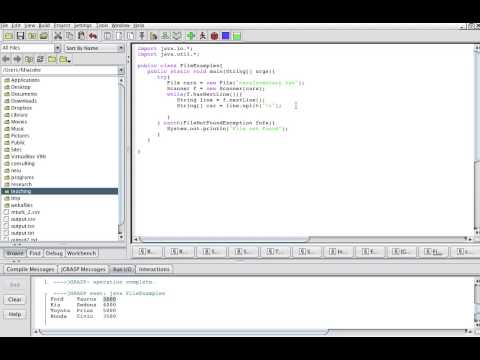Click the red ladybug debug icon
This screenshot has width=480, height=360.
tap(214, 36)
